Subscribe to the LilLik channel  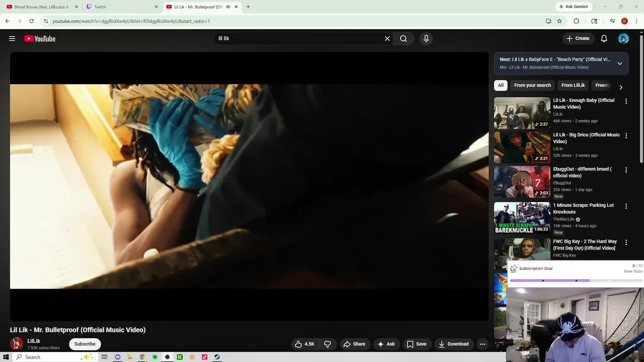coord(85,344)
